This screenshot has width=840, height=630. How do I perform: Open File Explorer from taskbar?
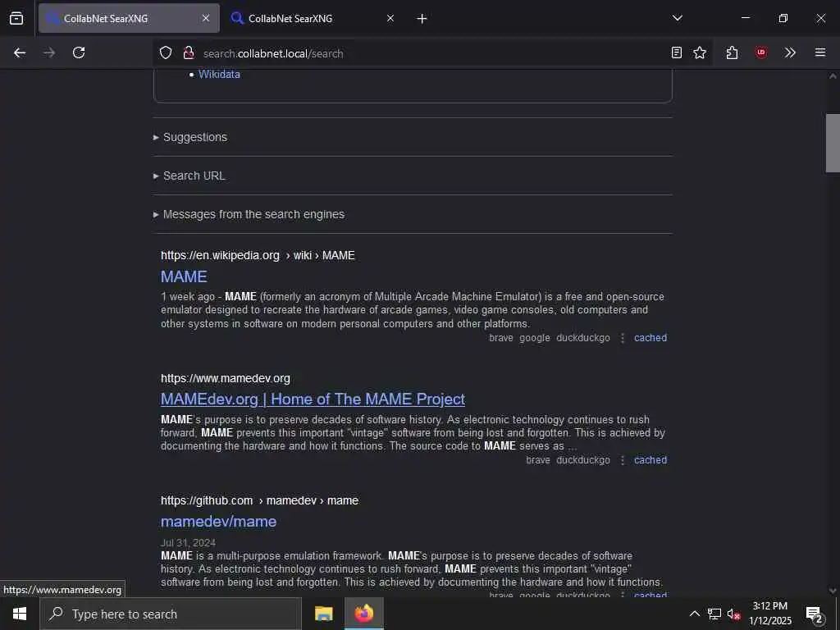[x=323, y=614]
